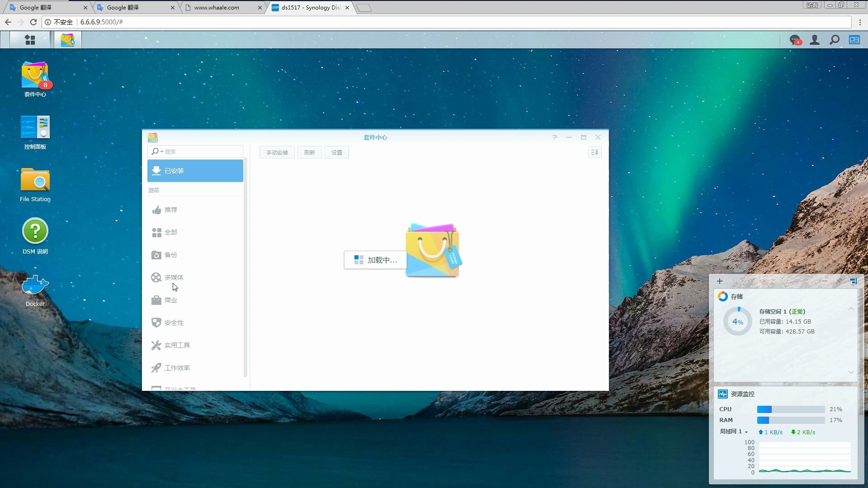Browse the 安全性 category
This screenshot has width=868, height=488.
pos(195,323)
